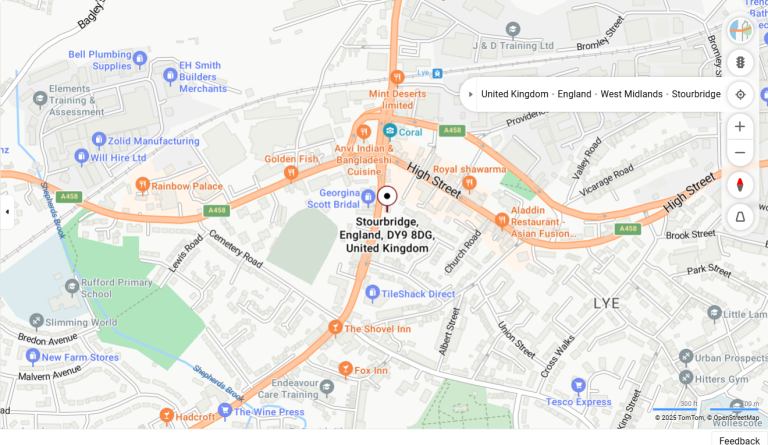Open the Feedback link

point(739,441)
